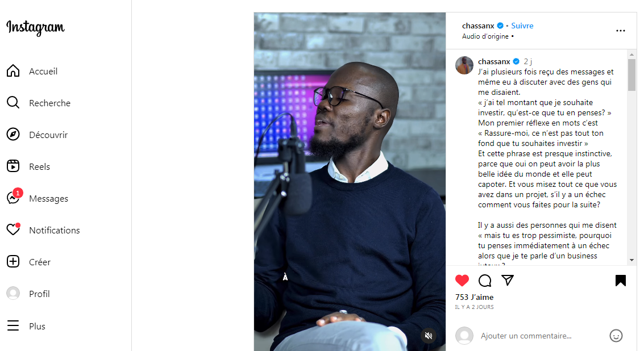The height and width of the screenshot is (351, 644).
Task: Expand the Plus hamburger menu
Action: tap(13, 326)
